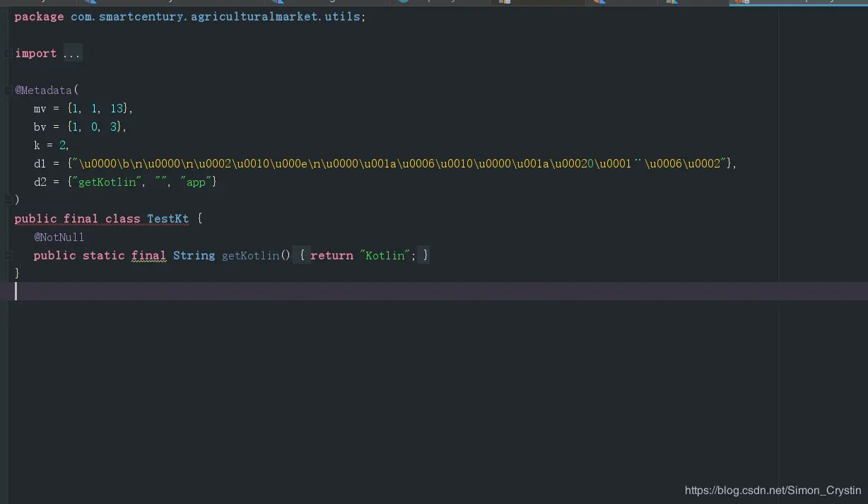
Task: Click the @Metadata annotation name
Action: coord(44,90)
